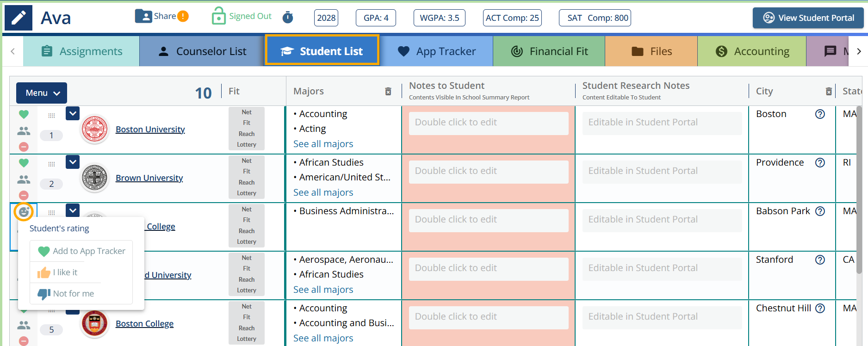The width and height of the screenshot is (868, 346).
Task: Click the trash icon in Majors header
Action: tap(388, 92)
